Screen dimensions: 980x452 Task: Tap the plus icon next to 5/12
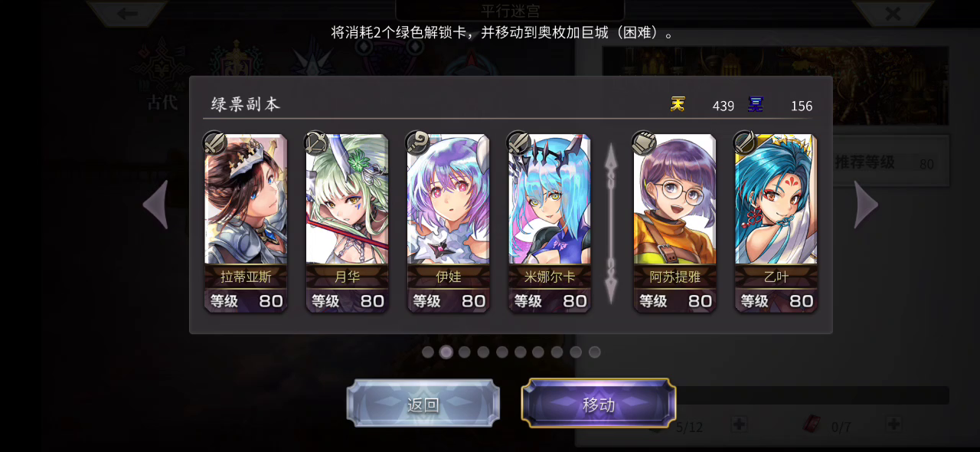coord(739,424)
